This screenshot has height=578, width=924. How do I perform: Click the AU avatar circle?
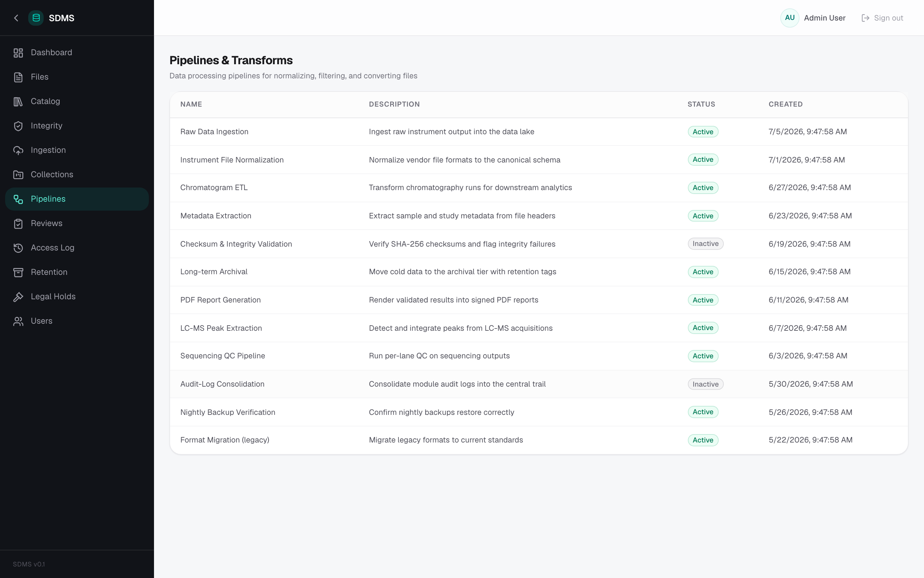[790, 18]
